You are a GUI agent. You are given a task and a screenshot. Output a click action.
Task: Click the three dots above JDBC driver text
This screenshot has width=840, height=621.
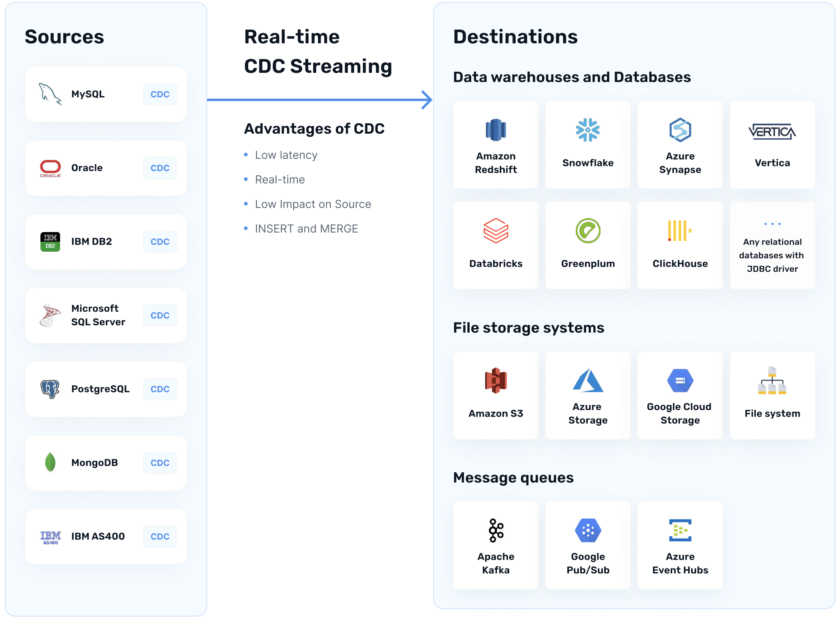772,224
